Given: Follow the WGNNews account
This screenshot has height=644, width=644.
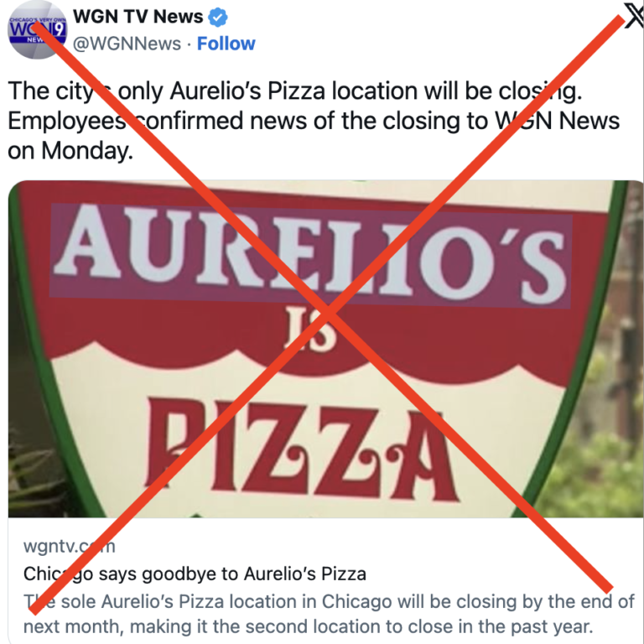Looking at the screenshot, I should (226, 44).
